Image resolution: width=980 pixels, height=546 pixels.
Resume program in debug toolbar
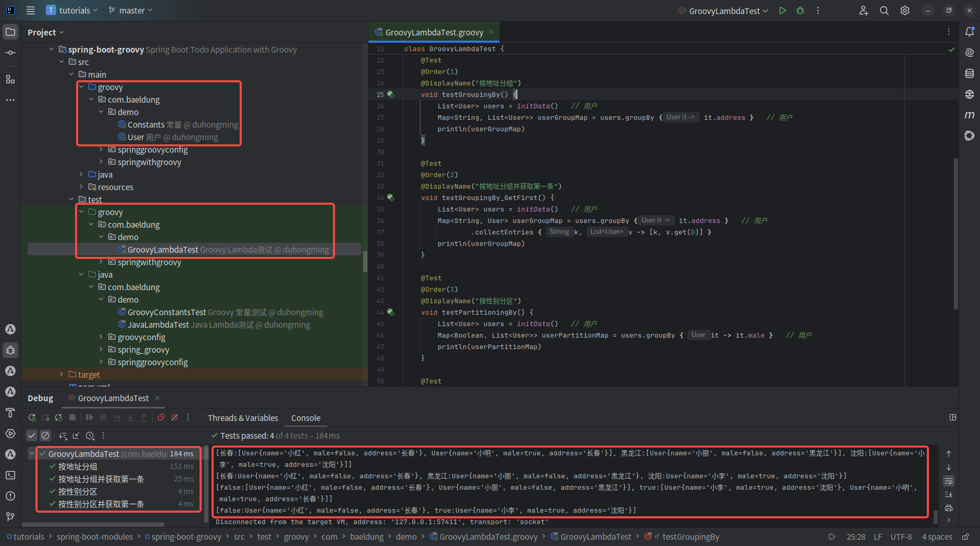click(90, 417)
